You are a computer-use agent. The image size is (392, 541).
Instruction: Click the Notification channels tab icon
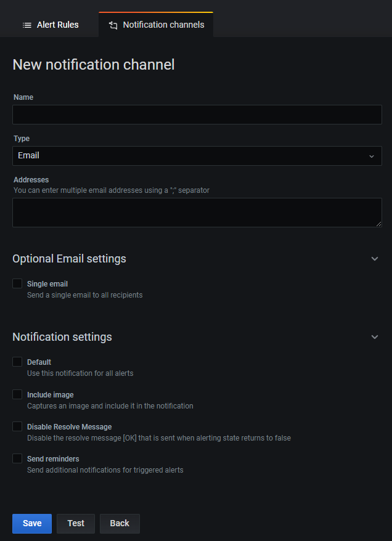click(113, 25)
